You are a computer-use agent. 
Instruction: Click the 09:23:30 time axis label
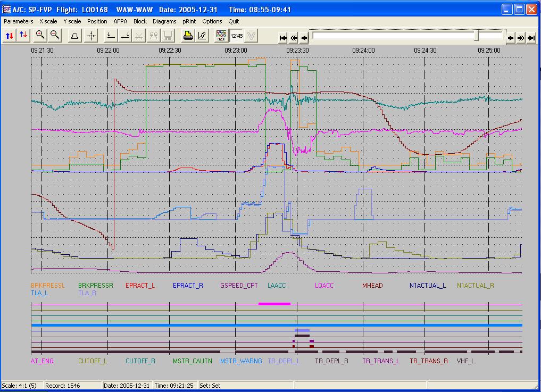coord(297,51)
